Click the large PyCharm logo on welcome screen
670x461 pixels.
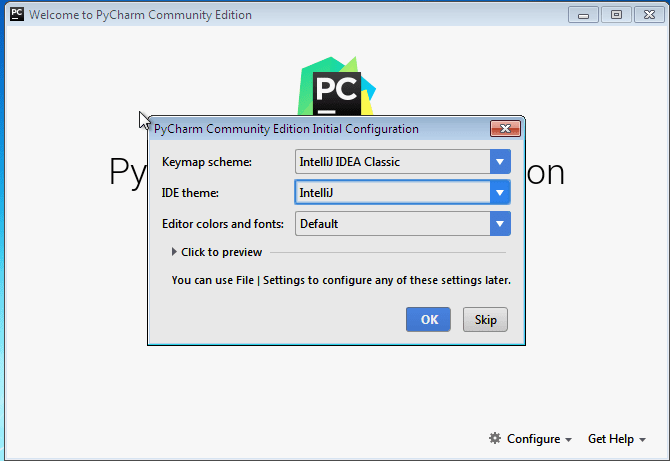click(x=336, y=88)
